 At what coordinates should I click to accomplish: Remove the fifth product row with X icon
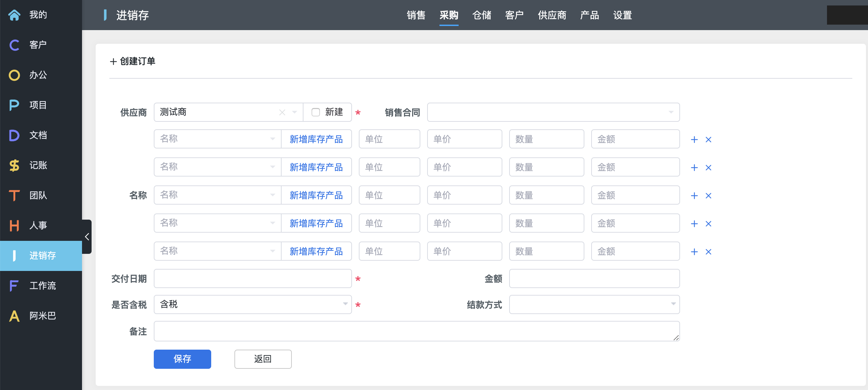pyautogui.click(x=708, y=252)
